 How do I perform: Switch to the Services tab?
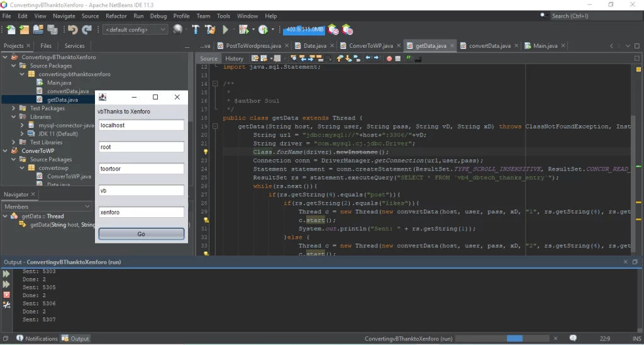tap(74, 46)
